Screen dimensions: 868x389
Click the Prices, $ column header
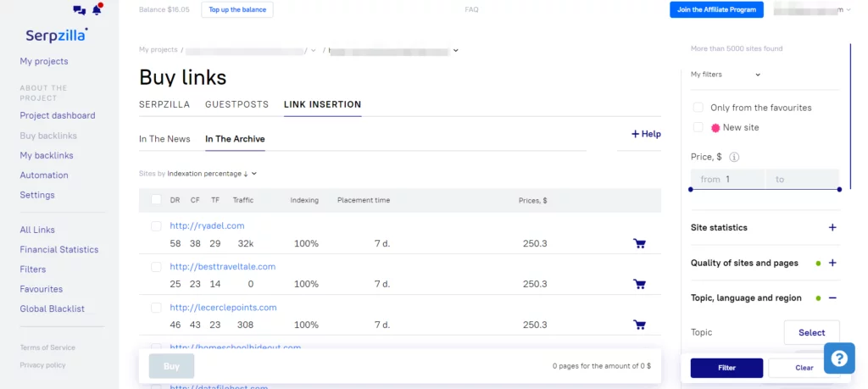point(532,200)
